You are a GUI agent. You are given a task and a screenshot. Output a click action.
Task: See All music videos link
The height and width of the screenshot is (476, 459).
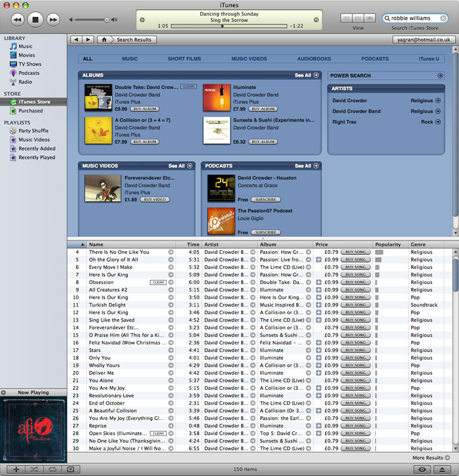[180, 166]
